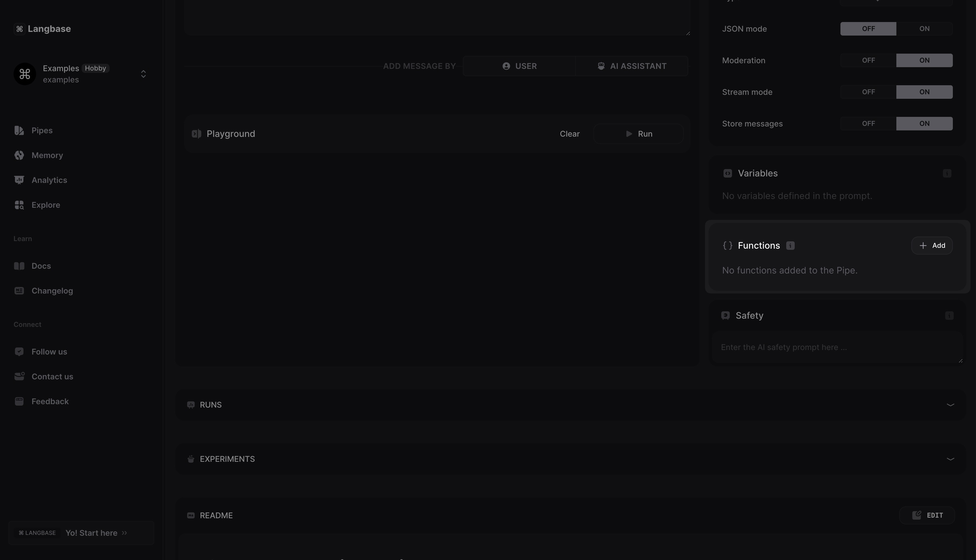
Task: Open the Memory section icon
Action: tap(19, 156)
